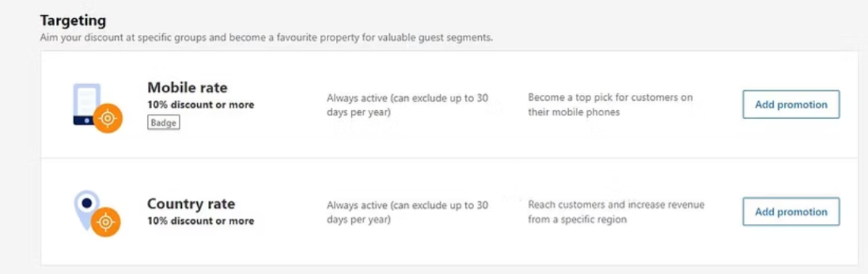Add promotion for Country rate
Screen dimensions: 868x274
(x=791, y=212)
